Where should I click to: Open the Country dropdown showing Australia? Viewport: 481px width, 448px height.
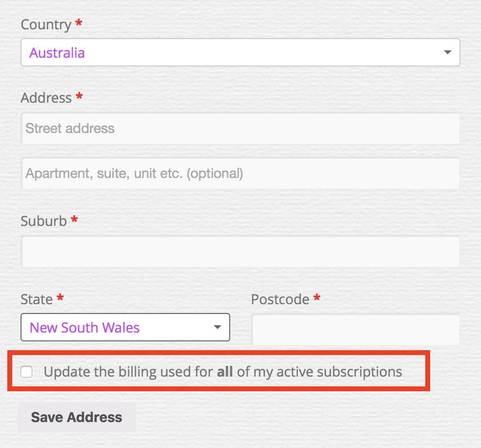[240, 52]
